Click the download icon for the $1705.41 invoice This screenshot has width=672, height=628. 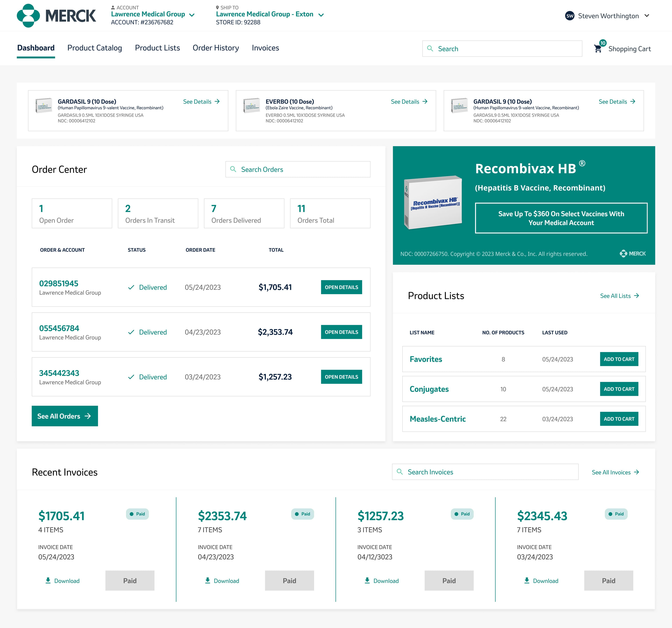(x=48, y=580)
